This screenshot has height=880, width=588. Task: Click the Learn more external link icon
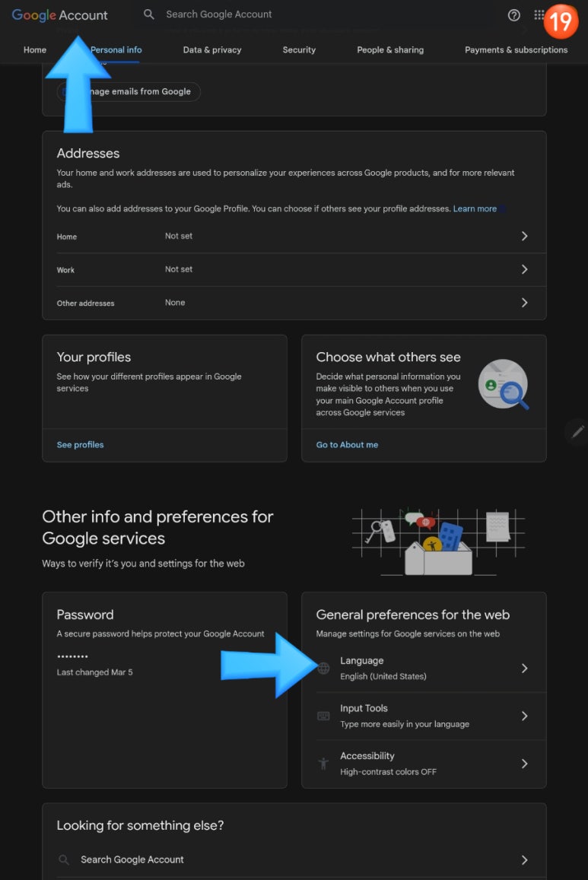[503, 208]
